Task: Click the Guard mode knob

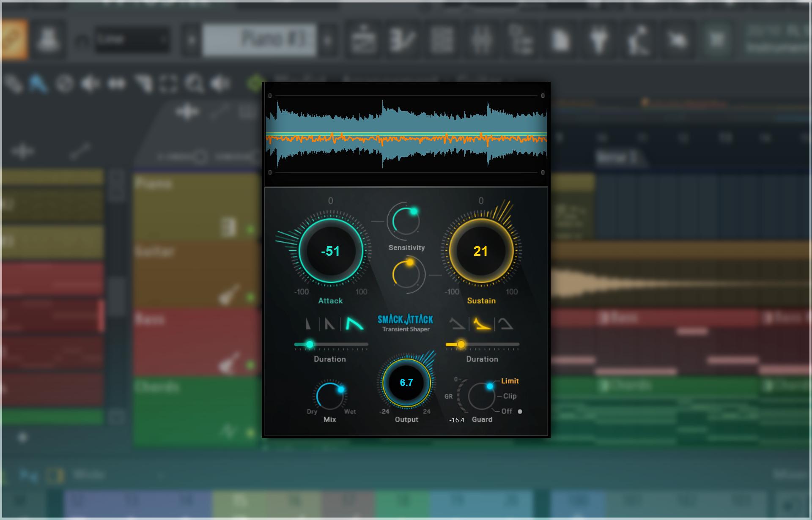Action: click(481, 396)
